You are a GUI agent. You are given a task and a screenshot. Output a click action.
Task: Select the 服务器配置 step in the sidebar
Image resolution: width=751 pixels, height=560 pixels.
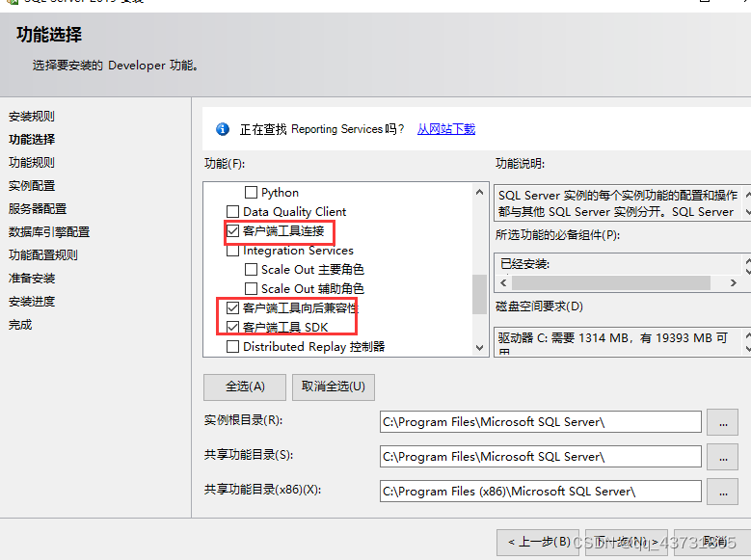click(x=38, y=209)
